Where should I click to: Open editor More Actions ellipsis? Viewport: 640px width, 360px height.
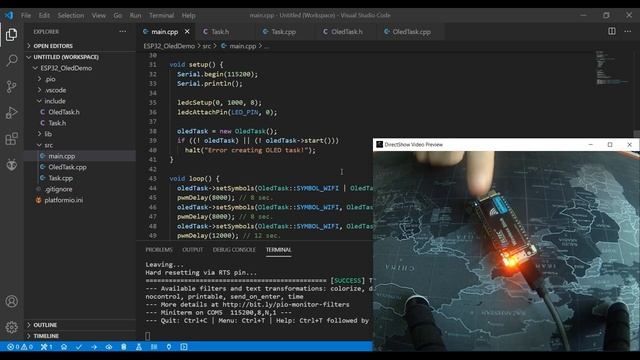[x=627, y=31]
